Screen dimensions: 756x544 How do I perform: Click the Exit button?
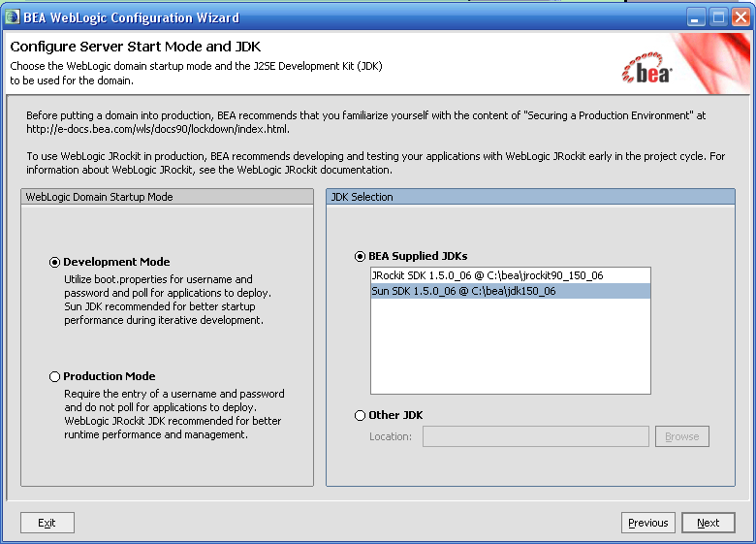click(x=47, y=523)
